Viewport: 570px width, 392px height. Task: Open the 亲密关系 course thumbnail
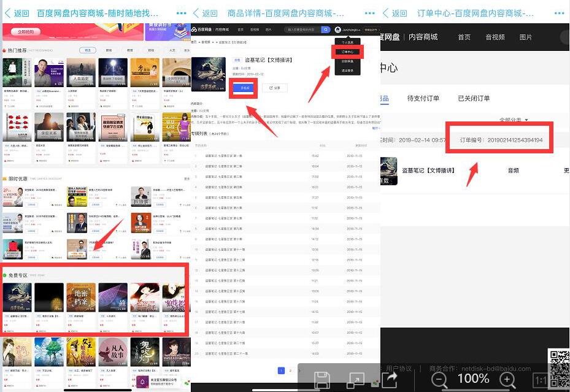(49, 127)
